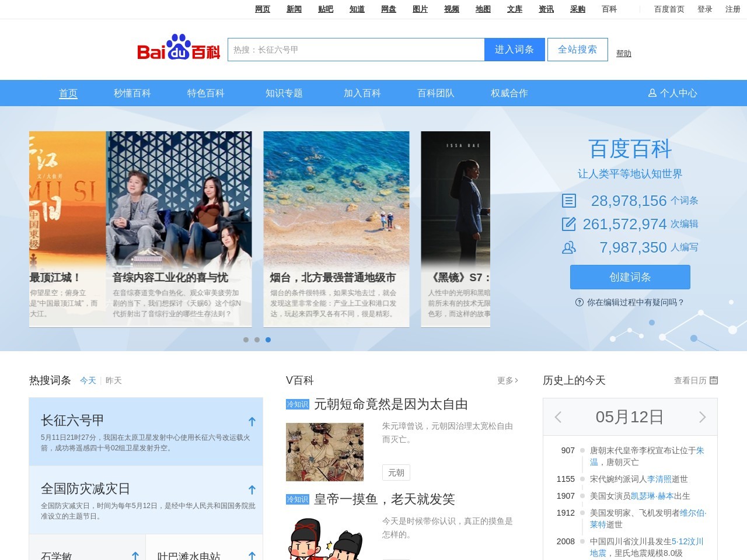Click the 登录 link
Image resolution: width=747 pixels, height=560 pixels.
pyautogui.click(x=705, y=9)
